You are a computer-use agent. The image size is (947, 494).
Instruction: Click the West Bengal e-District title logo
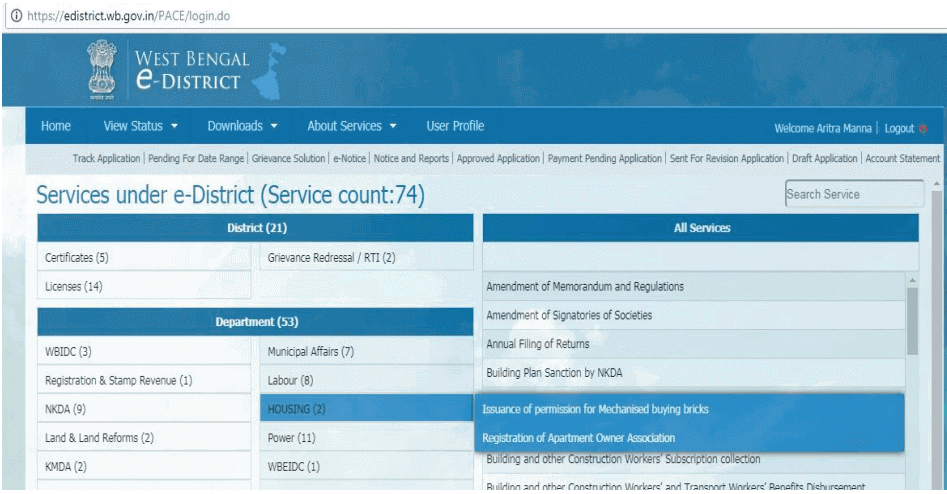[x=191, y=71]
